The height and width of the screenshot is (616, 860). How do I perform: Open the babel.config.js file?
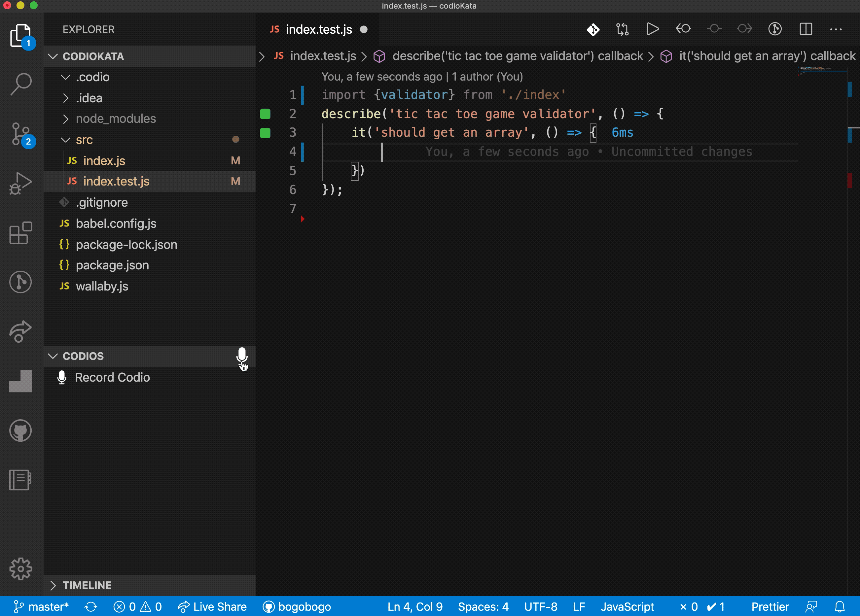tap(116, 223)
